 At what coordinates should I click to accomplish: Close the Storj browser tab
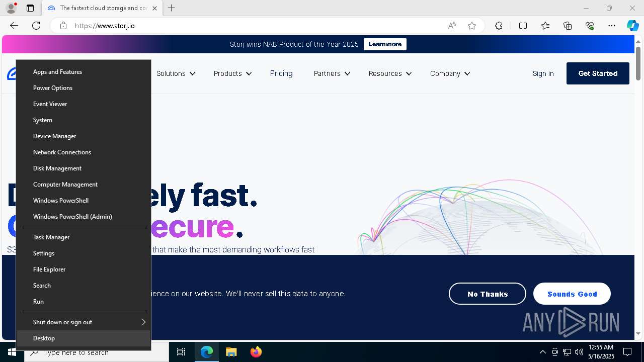pos(155,8)
